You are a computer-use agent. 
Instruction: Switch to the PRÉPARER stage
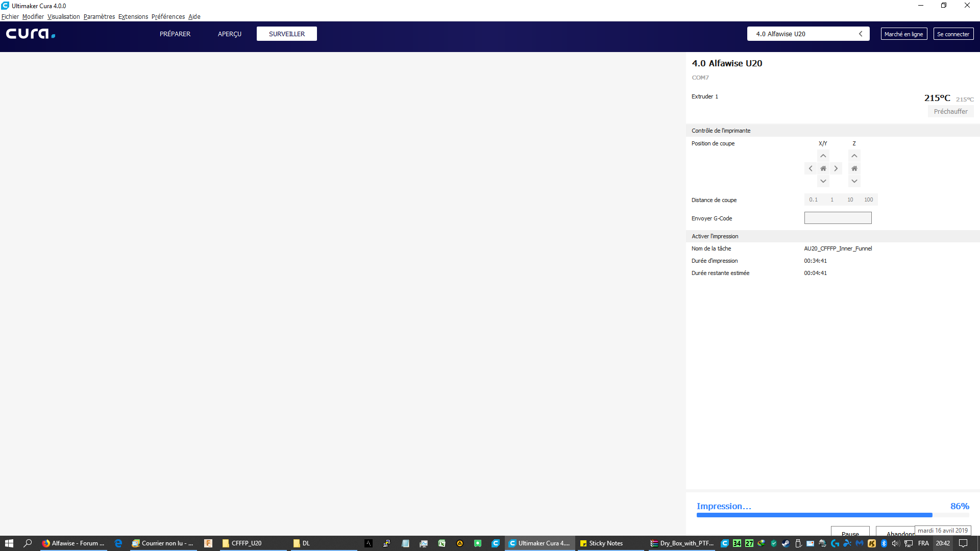(175, 34)
